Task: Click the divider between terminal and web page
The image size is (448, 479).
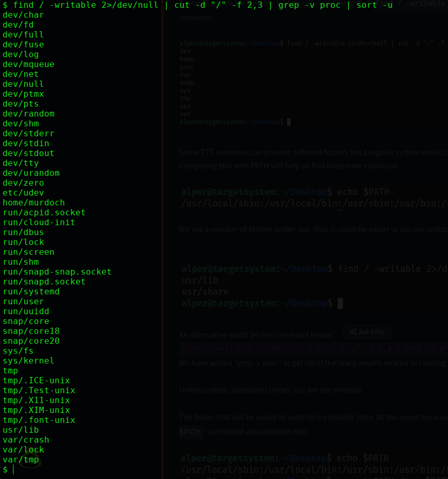Action: coord(162,239)
